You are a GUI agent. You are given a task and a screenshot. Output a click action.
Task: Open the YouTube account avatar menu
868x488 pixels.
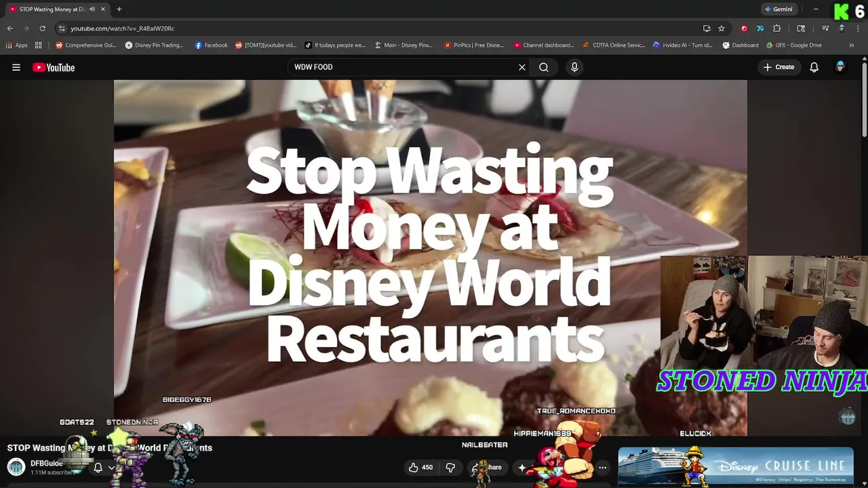[840, 67]
